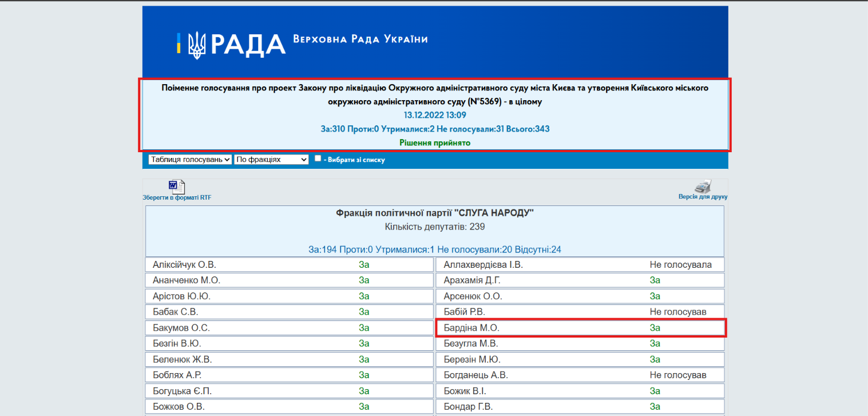This screenshot has width=868, height=416.
Task: Click the 'За' vote of Аліксійчук О.В.
Action: tap(364, 265)
